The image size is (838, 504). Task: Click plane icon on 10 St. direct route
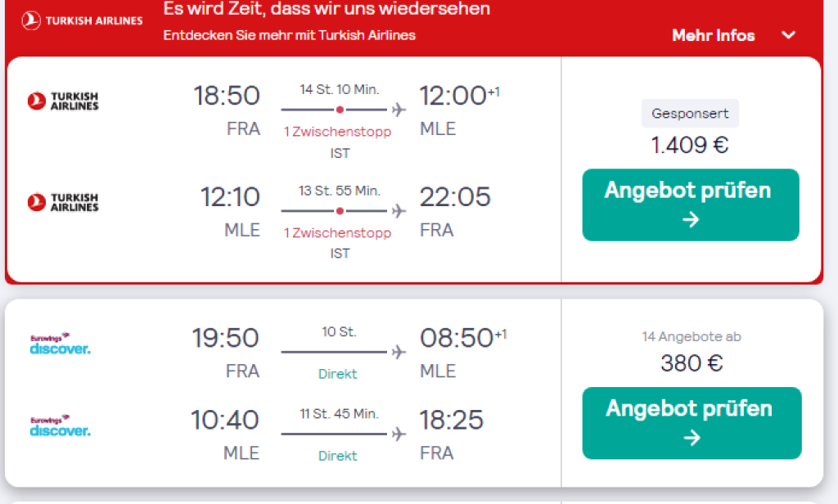click(399, 352)
